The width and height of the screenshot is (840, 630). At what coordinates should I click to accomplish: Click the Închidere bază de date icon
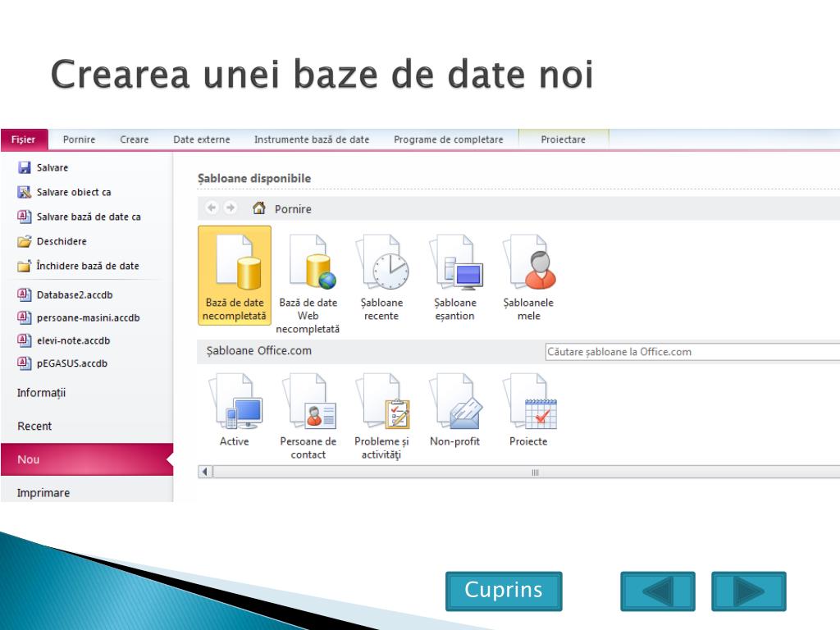click(x=24, y=266)
